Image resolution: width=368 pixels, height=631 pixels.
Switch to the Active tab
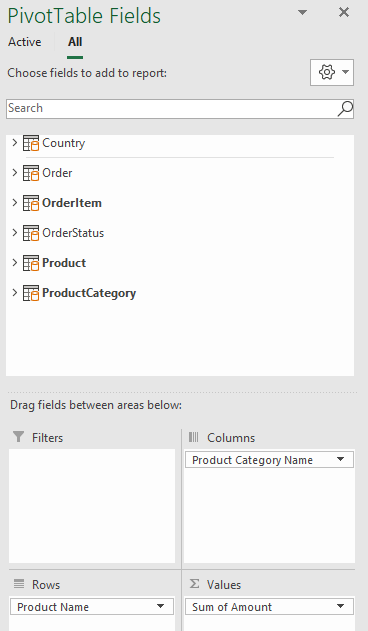pos(25,42)
